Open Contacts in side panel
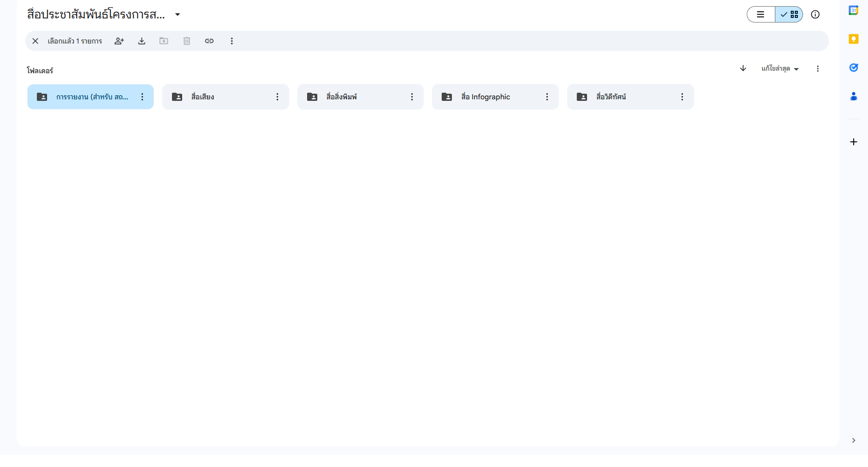 [853, 96]
